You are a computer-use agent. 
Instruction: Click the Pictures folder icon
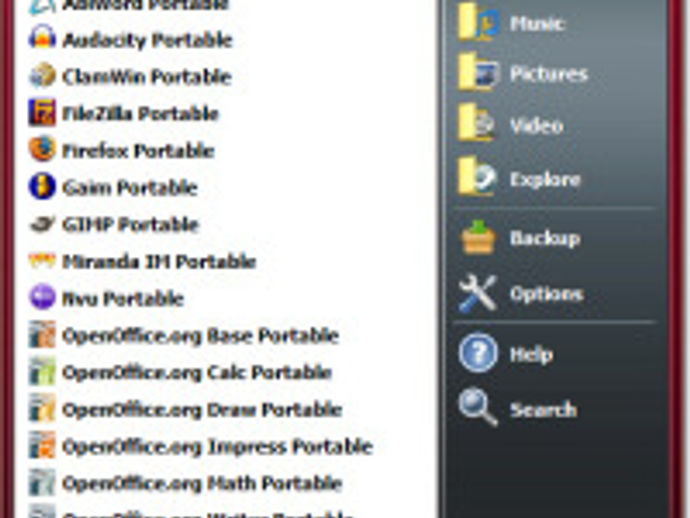tap(478, 73)
